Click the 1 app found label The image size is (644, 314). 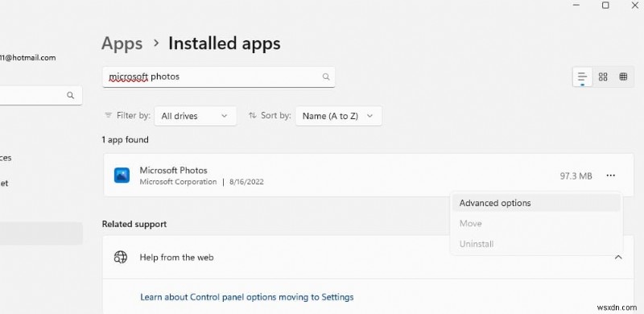pyautogui.click(x=126, y=140)
